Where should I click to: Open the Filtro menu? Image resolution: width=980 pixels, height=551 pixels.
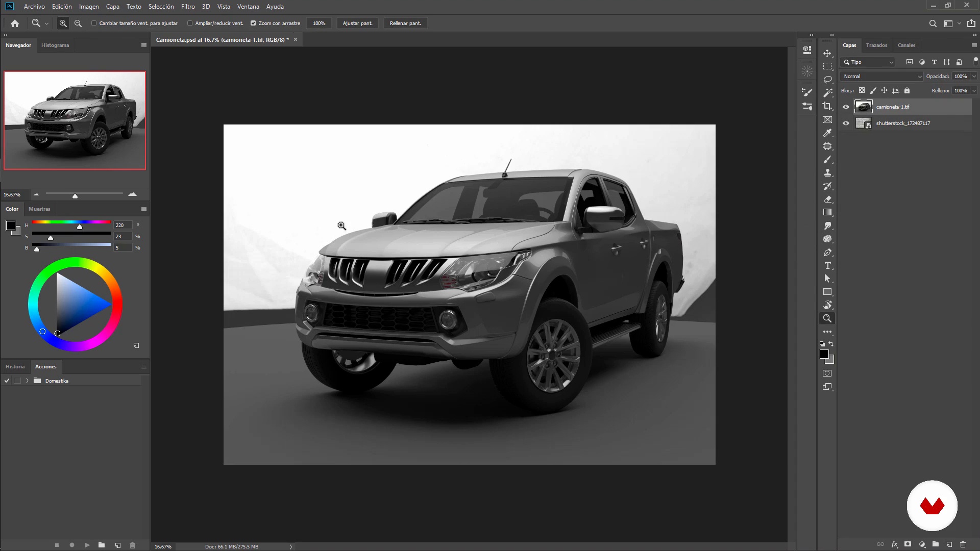(188, 7)
